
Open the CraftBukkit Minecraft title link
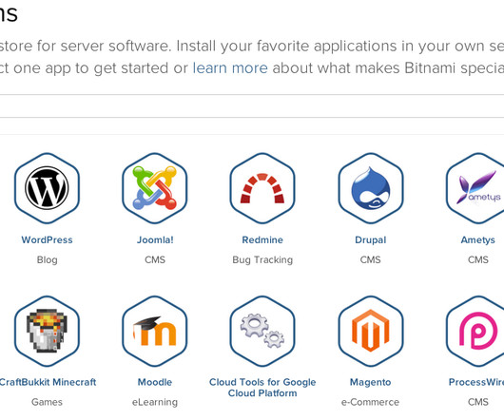click(48, 382)
